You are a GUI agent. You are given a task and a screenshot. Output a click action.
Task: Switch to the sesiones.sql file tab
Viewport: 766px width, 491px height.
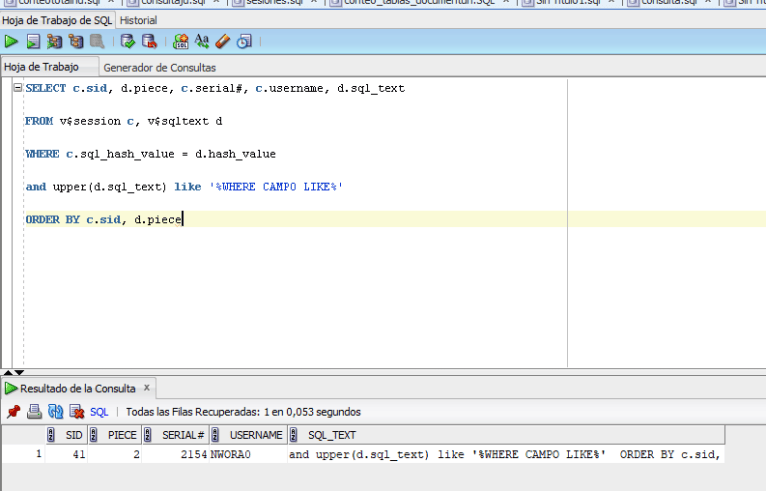[275, 2]
